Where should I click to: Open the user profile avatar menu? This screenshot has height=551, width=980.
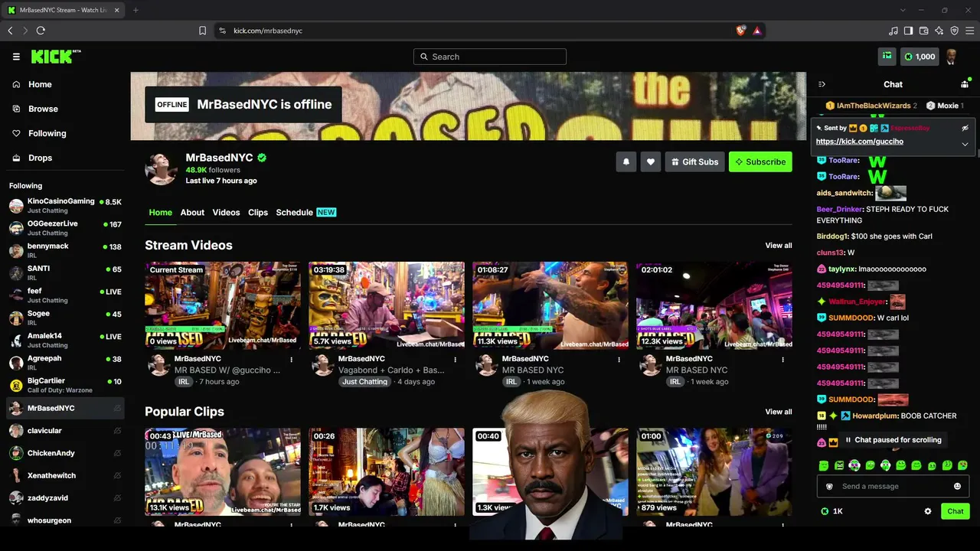point(952,56)
